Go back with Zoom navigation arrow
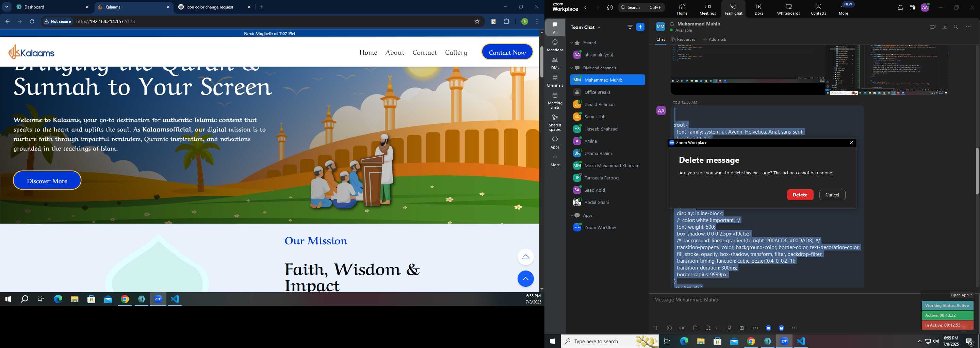Screen dimensions: 980x348 pos(586,7)
